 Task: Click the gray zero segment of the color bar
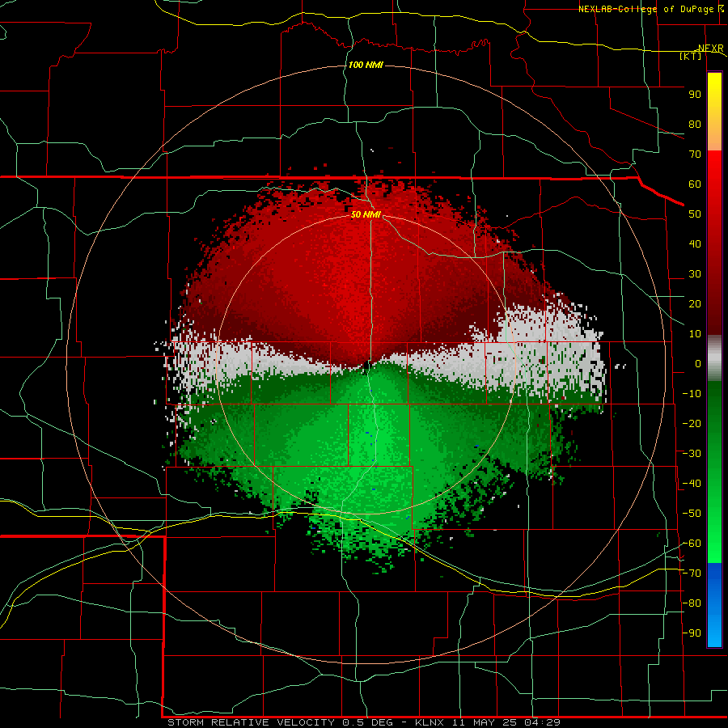pyautogui.click(x=714, y=358)
